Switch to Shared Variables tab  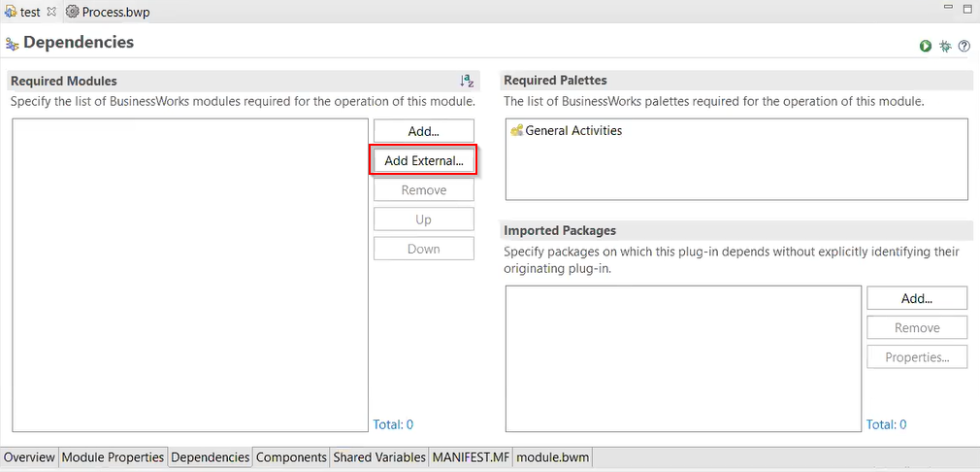(379, 457)
